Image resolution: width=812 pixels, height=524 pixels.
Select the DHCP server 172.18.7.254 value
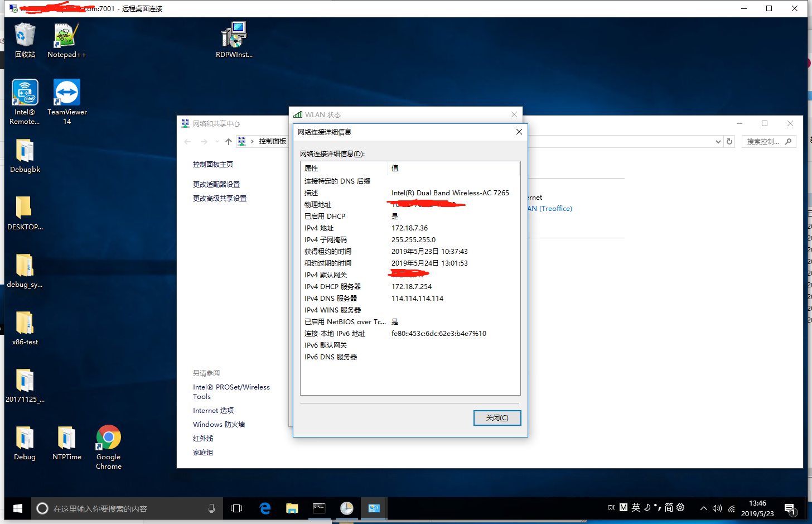click(412, 287)
